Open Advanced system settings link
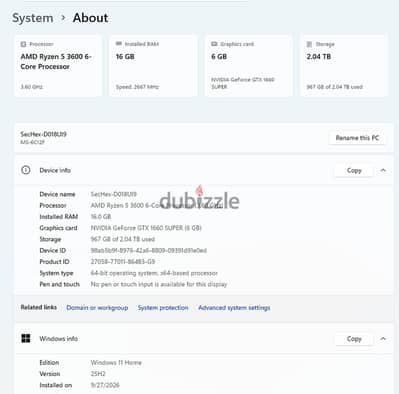Image resolution: width=399 pixels, height=394 pixels. point(234,308)
